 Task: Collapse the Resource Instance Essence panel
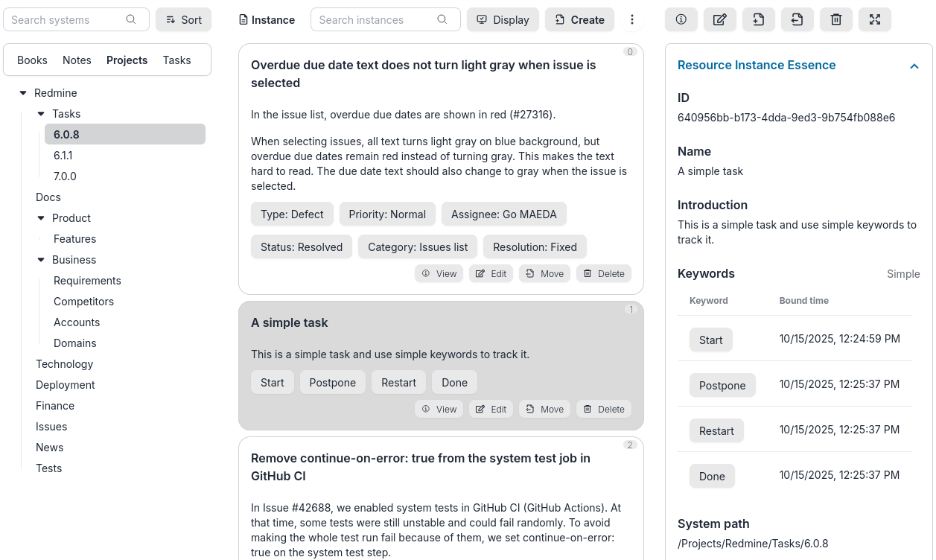(914, 66)
